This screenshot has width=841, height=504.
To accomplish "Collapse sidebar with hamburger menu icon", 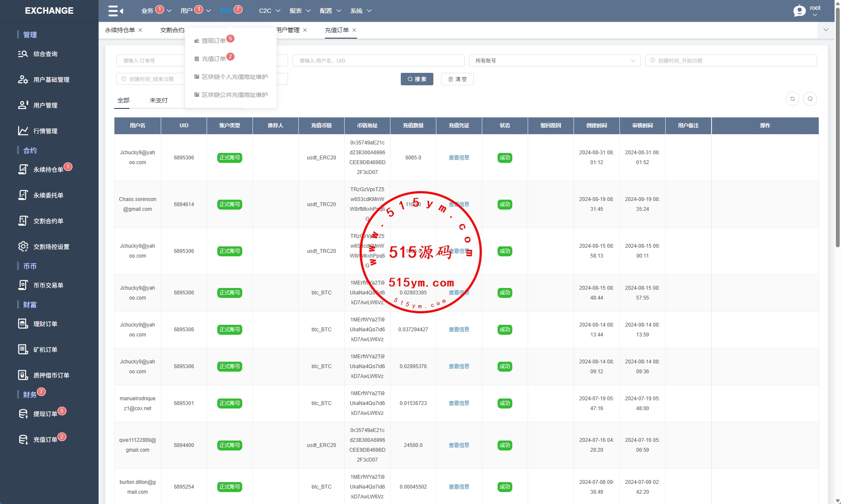I will (x=115, y=11).
